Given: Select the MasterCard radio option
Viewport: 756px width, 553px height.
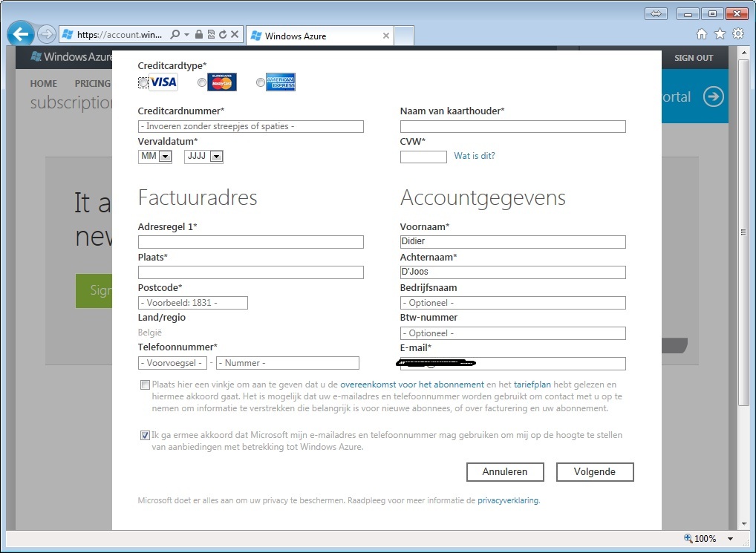Looking at the screenshot, I should point(202,83).
